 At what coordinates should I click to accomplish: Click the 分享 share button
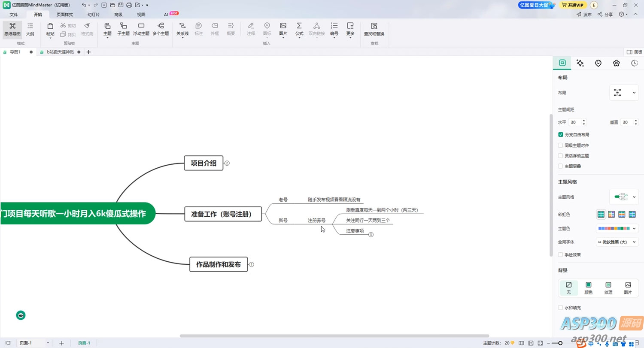[x=605, y=14]
